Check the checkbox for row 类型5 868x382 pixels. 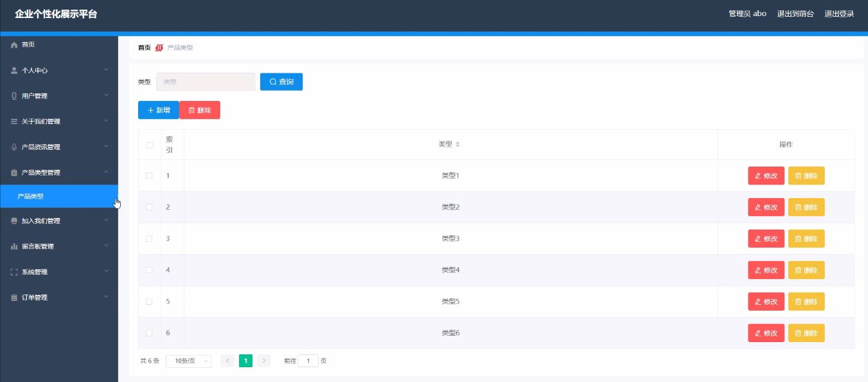pos(149,302)
